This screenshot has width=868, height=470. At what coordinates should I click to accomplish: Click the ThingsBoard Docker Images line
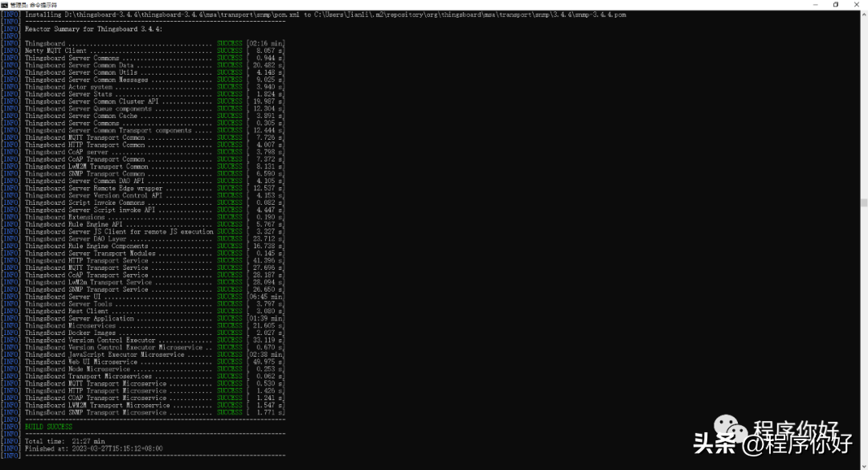point(72,333)
